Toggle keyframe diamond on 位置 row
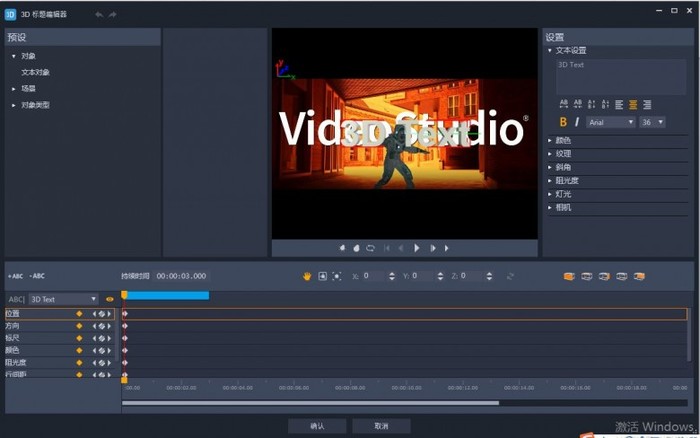The height and width of the screenshot is (438, 700). (x=79, y=314)
